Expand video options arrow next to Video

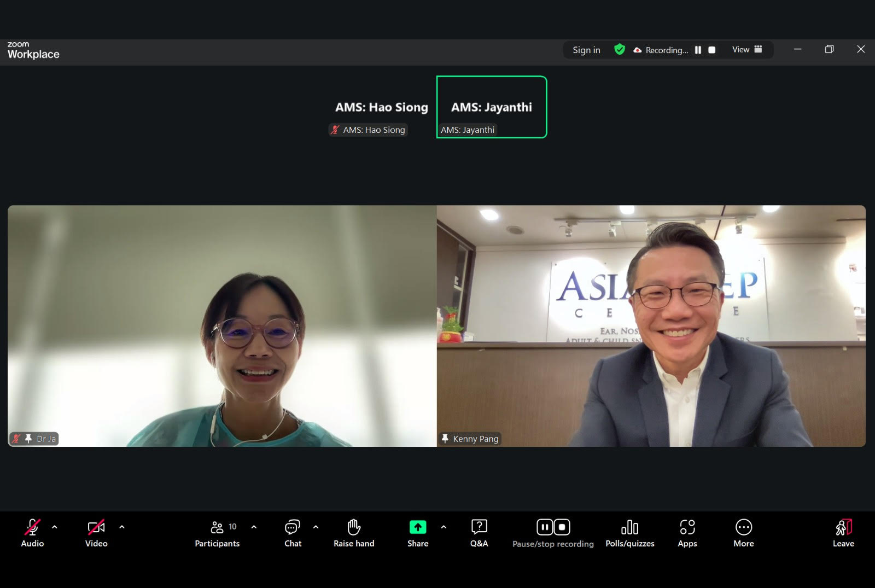pyautogui.click(x=122, y=527)
